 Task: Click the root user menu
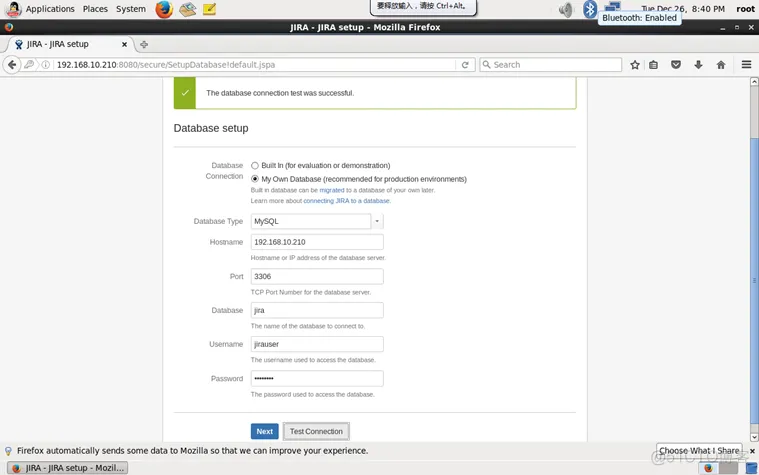click(745, 9)
